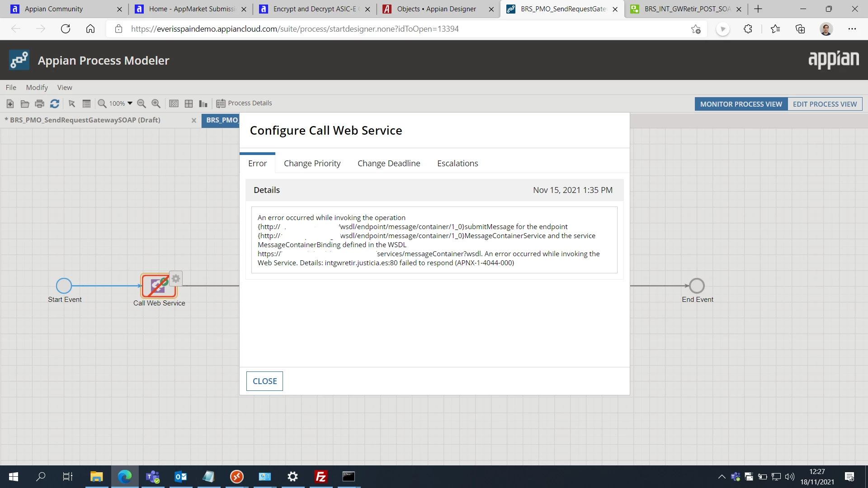The width and height of the screenshot is (868, 488).
Task: Open the Modify menu
Action: [x=37, y=88]
